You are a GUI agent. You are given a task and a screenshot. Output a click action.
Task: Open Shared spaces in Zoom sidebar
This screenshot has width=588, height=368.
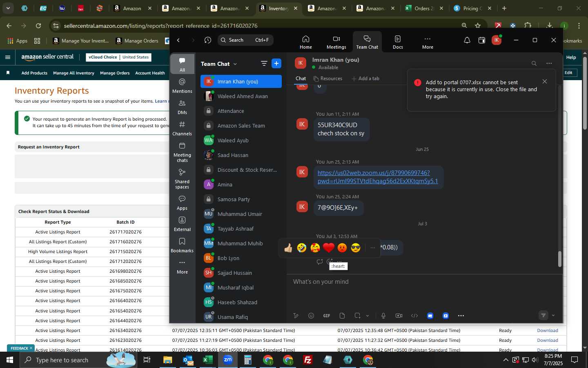point(182,178)
